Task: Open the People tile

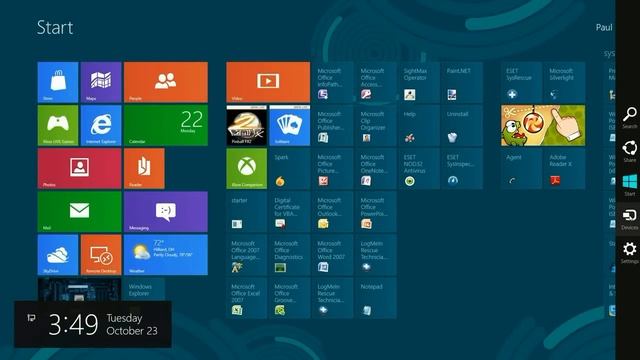Action: pyautogui.click(x=166, y=82)
